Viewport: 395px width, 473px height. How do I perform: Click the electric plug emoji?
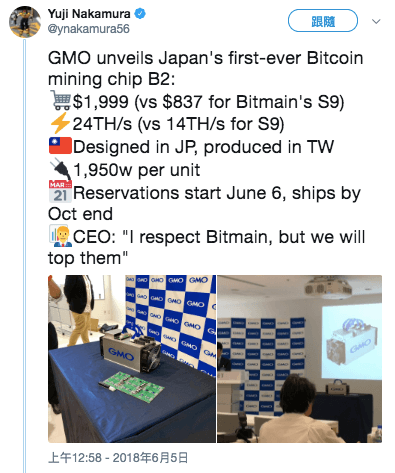(x=60, y=169)
